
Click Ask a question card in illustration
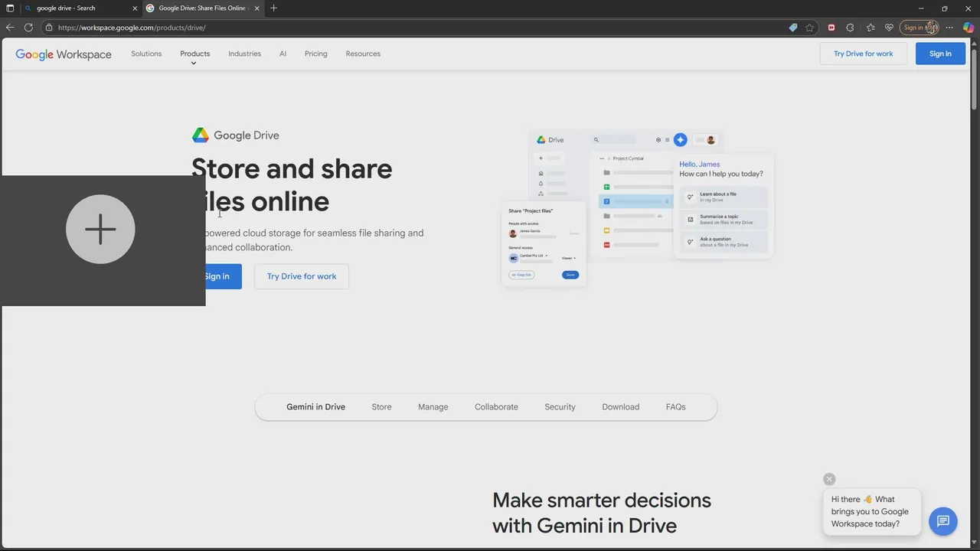[x=725, y=242]
